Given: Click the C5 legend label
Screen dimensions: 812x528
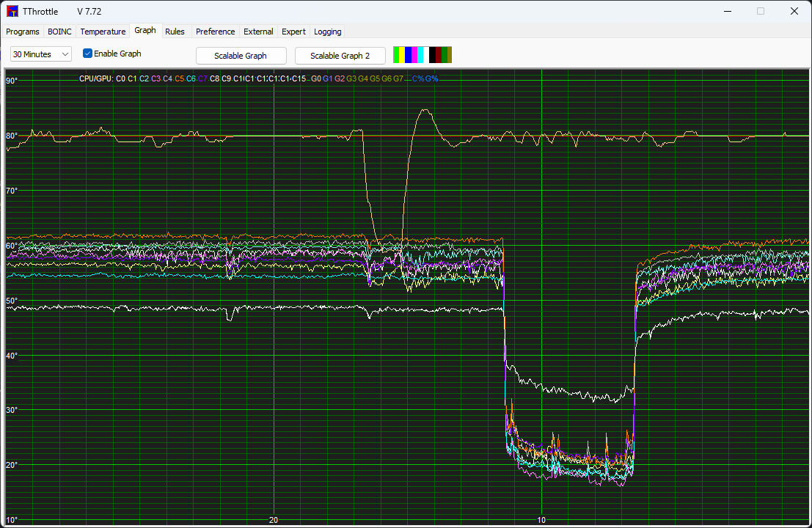Looking at the screenshot, I should (x=179, y=78).
